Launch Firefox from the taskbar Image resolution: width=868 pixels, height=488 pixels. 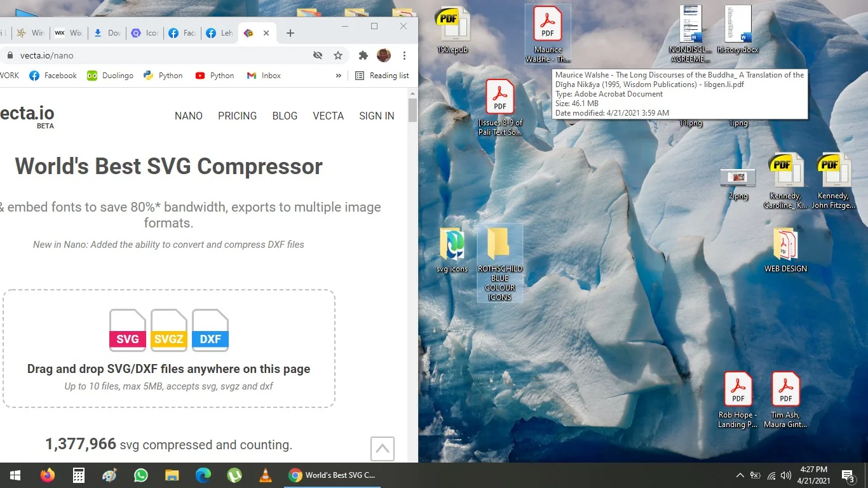coord(48,475)
